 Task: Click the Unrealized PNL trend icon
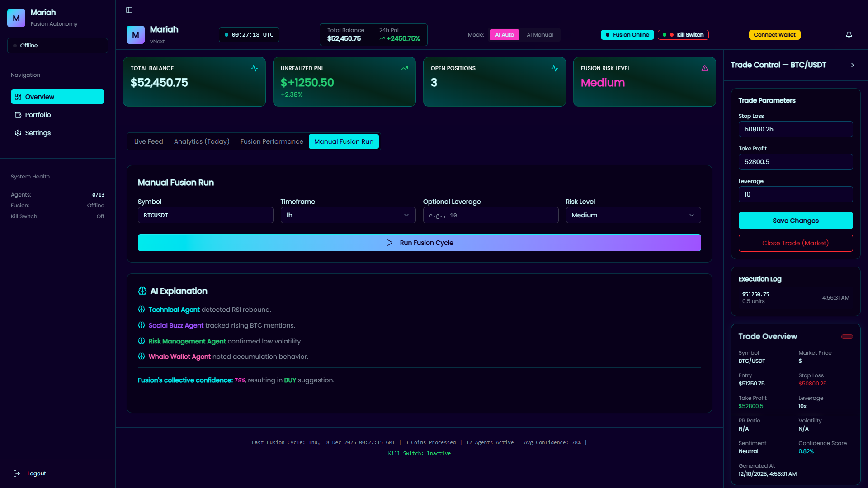(x=404, y=68)
